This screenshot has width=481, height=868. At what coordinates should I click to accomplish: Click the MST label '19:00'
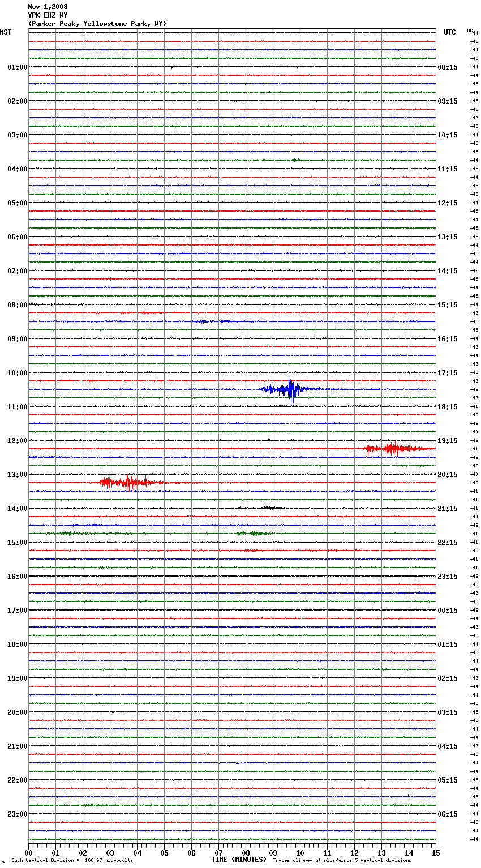(18, 678)
